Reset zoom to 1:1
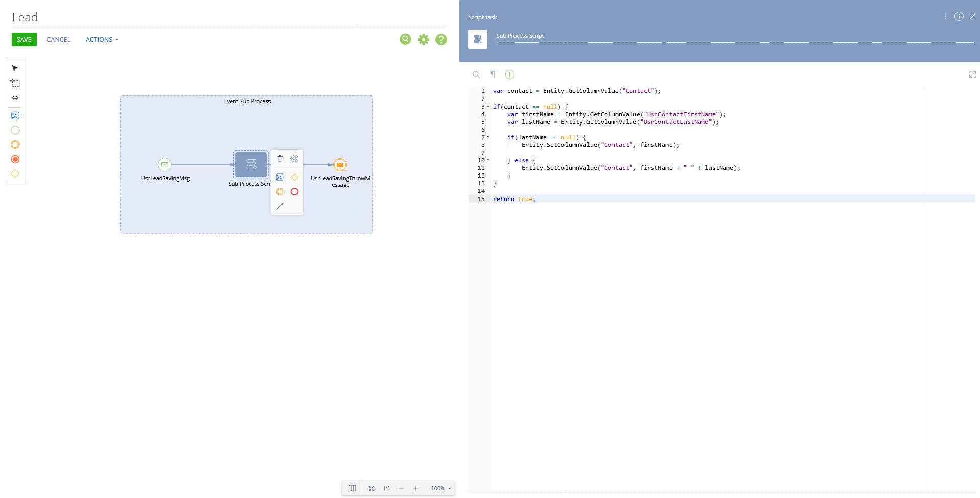The image size is (980, 498). pos(386,488)
